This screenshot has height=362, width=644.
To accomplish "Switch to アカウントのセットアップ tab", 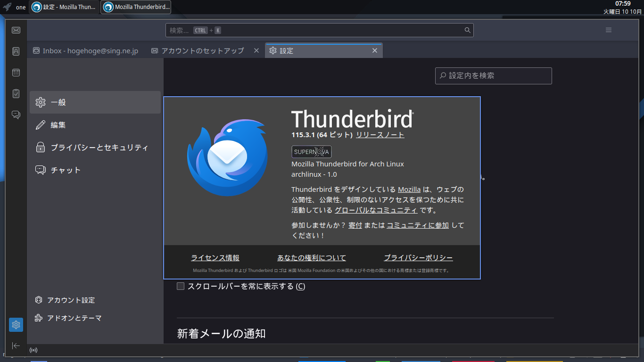I will (205, 50).
